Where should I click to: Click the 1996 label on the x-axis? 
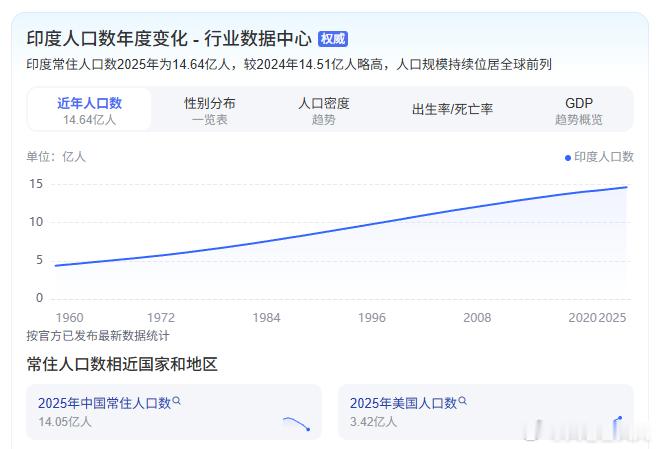pos(372,317)
